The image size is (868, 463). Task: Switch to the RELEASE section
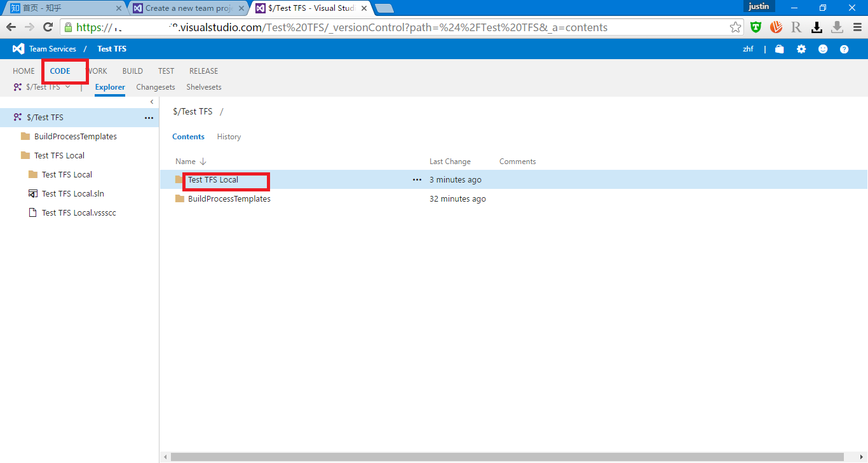[x=203, y=71]
